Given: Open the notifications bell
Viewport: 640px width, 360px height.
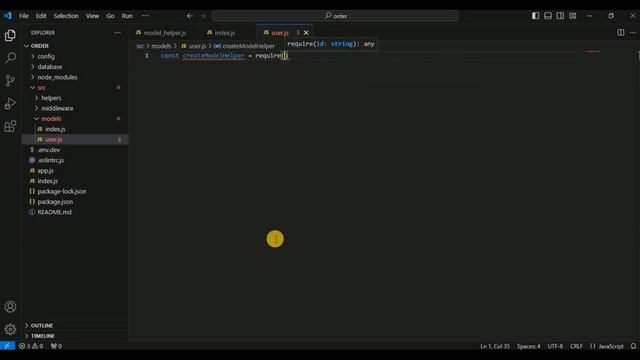Looking at the screenshot, I should pos(633,346).
